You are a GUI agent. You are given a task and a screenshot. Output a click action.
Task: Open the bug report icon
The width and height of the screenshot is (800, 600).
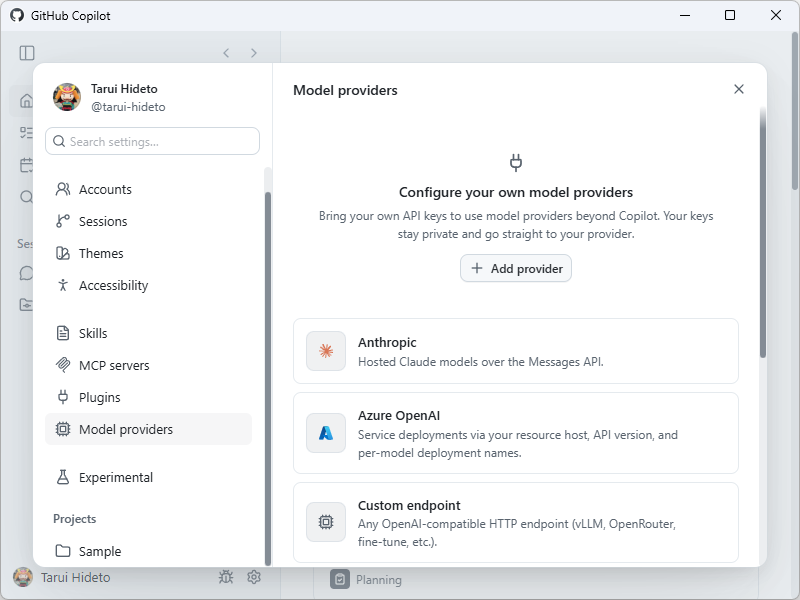[226, 577]
